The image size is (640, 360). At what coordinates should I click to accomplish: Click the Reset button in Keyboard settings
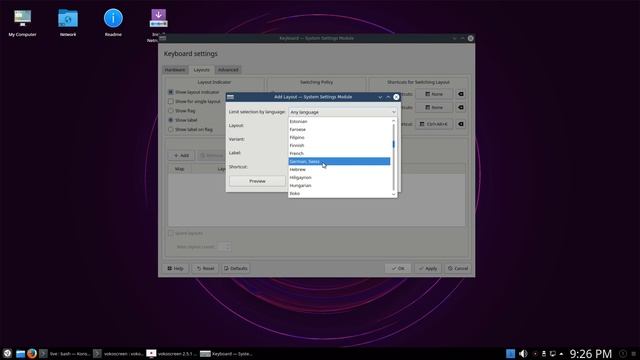pos(205,269)
